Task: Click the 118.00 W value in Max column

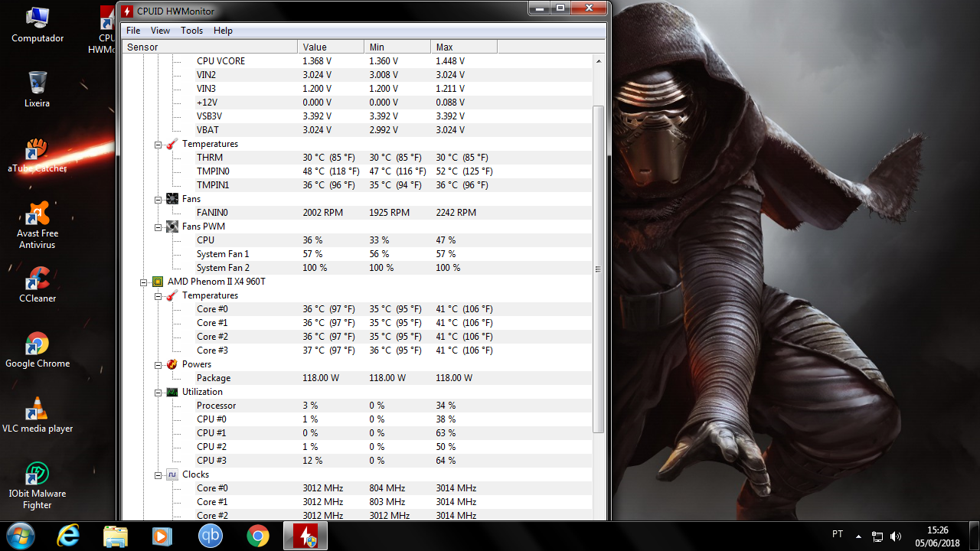Action: click(x=454, y=378)
